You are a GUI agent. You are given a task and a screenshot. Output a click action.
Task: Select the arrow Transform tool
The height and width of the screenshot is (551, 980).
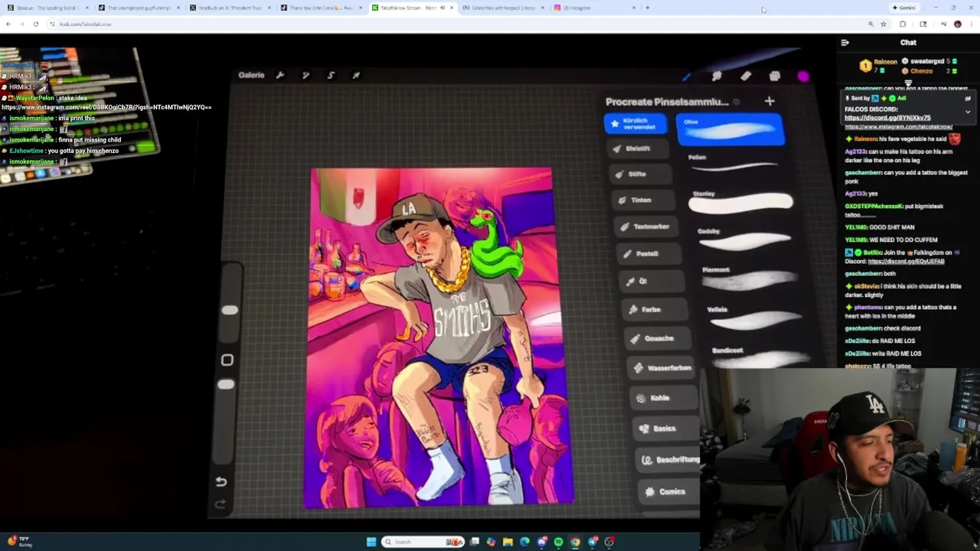coord(356,75)
